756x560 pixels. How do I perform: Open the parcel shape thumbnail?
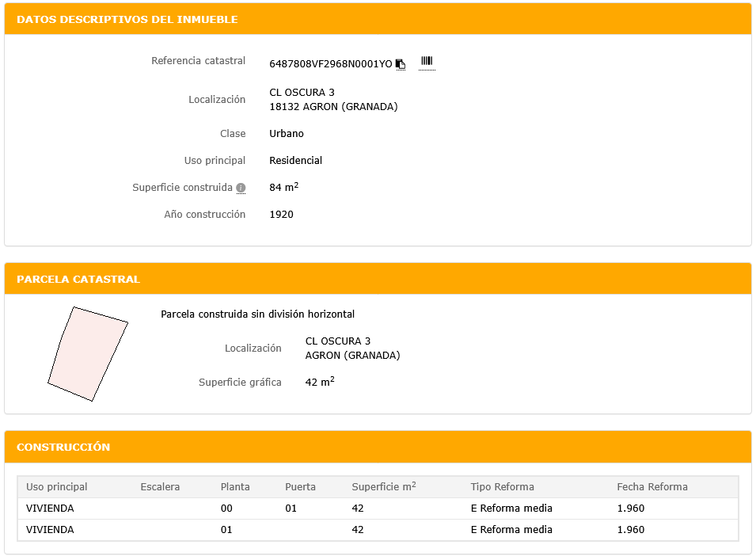point(87,353)
